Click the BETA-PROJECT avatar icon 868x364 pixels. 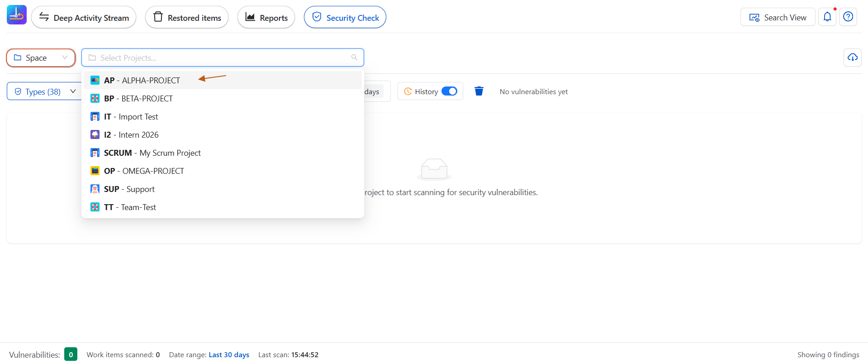[95, 98]
